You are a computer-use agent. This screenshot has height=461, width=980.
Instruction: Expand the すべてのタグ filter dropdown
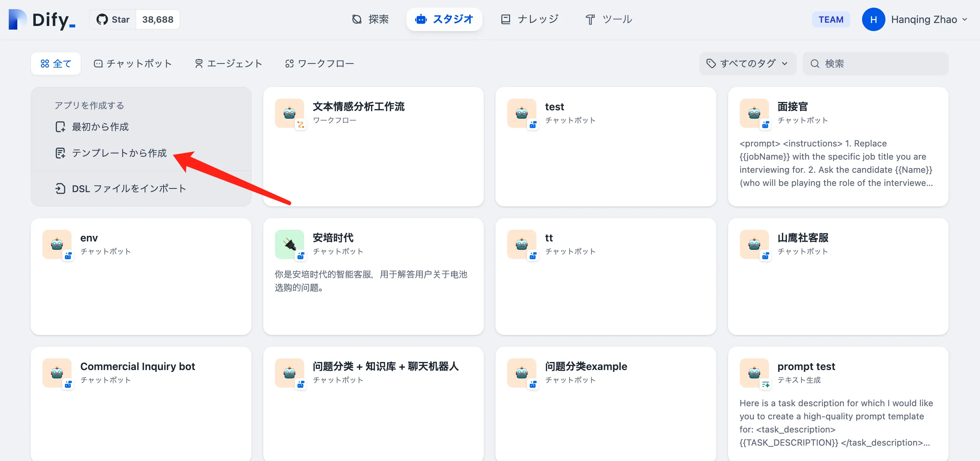(x=747, y=64)
